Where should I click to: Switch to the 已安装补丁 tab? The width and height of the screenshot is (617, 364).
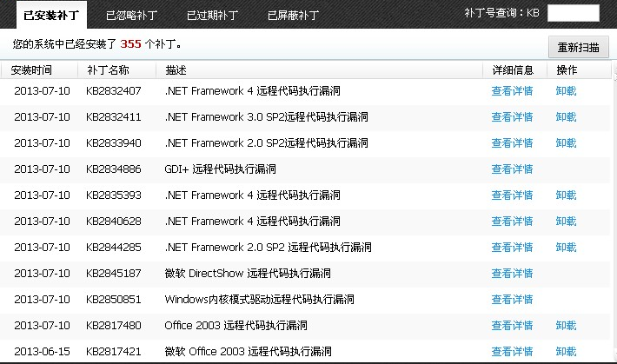point(51,16)
